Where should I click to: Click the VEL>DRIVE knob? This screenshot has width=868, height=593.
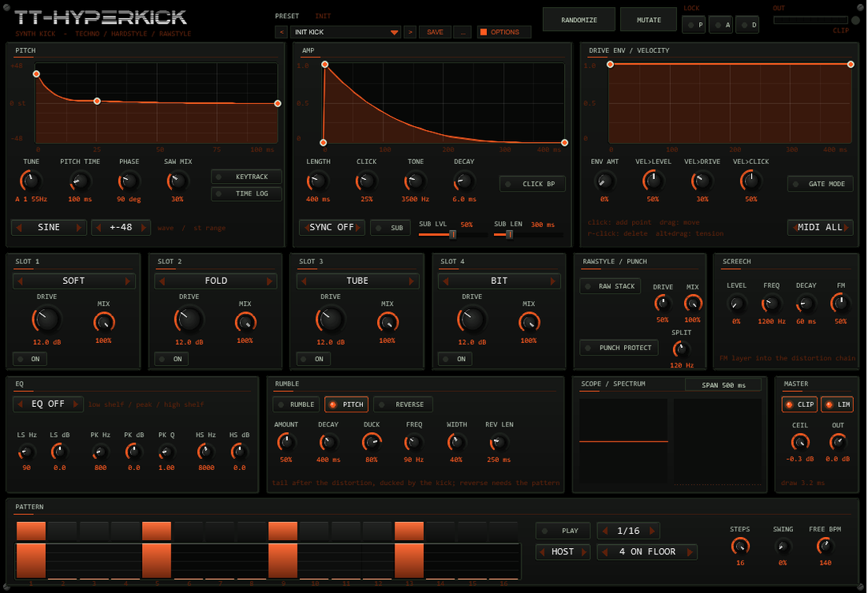(702, 181)
